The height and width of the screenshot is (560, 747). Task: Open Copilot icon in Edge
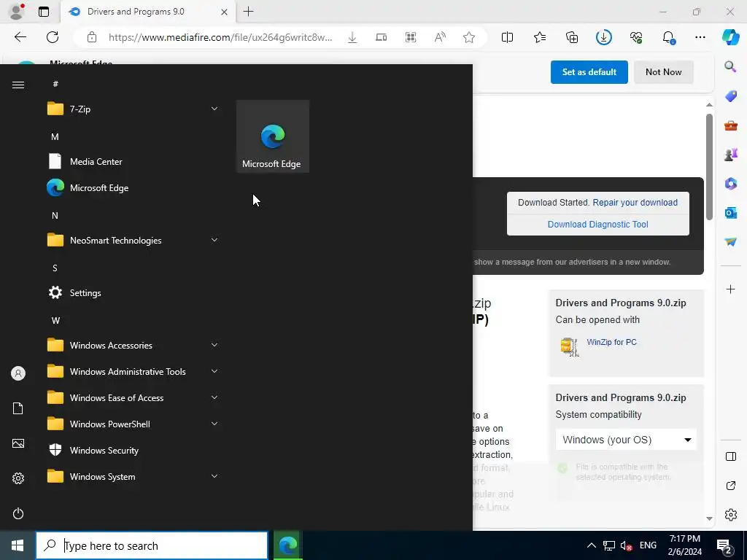730,37
